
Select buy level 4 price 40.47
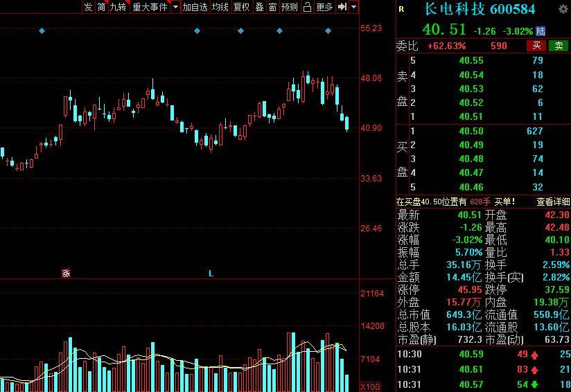(471, 172)
